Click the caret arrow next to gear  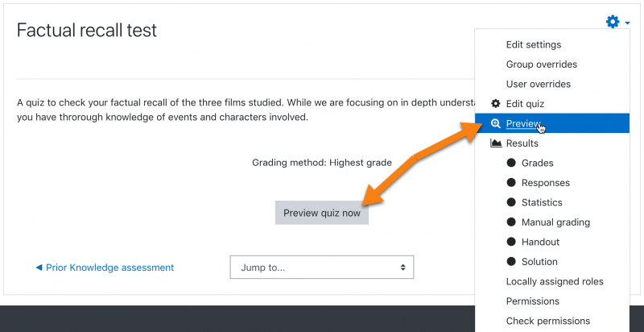[x=627, y=23]
